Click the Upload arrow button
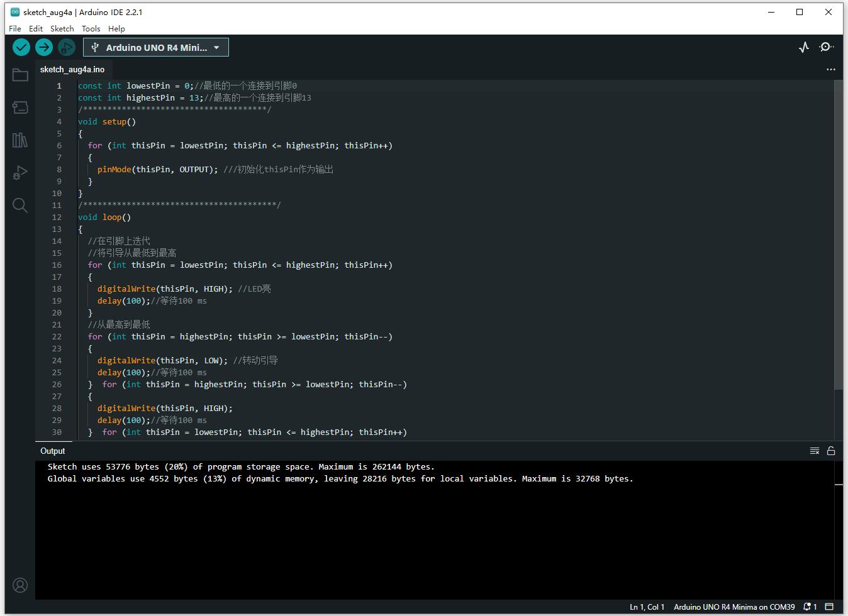The height and width of the screenshot is (616, 848). pyautogui.click(x=44, y=47)
